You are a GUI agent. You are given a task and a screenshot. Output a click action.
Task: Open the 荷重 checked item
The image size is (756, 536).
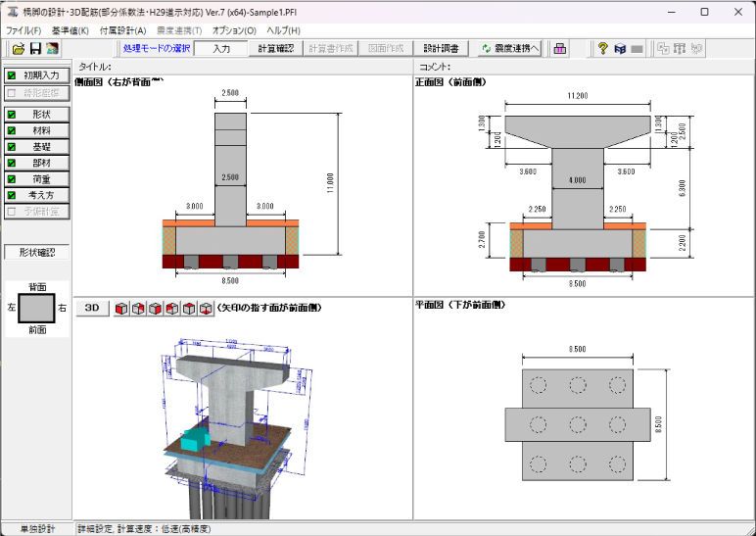point(37,179)
